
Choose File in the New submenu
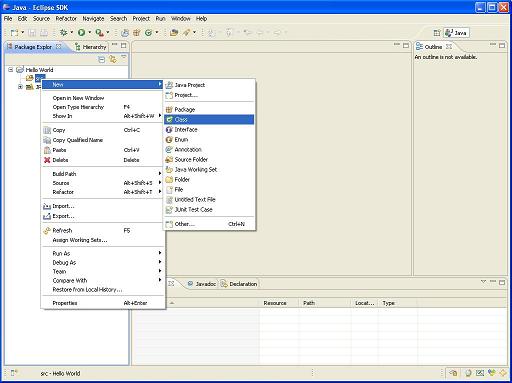point(209,189)
